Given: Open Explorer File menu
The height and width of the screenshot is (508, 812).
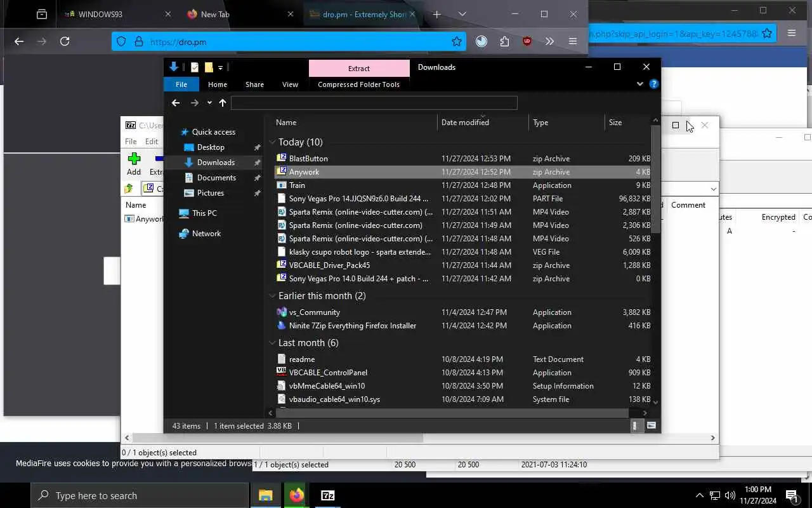Looking at the screenshot, I should pos(181,84).
